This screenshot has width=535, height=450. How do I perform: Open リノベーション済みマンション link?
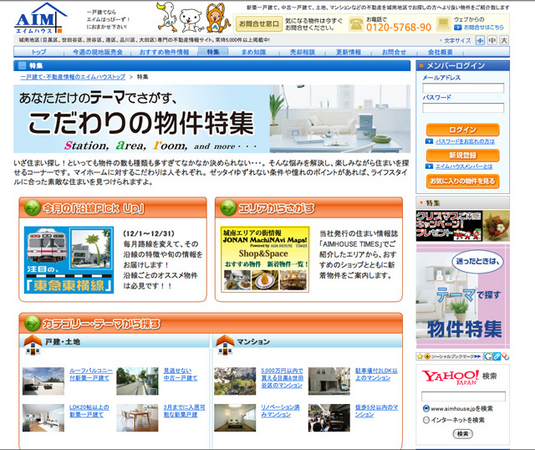pos(280,411)
